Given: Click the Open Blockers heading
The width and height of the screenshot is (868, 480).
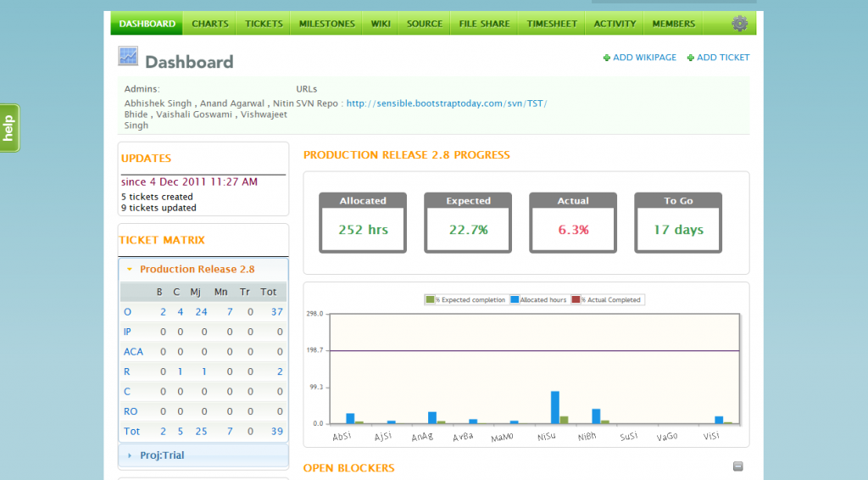Looking at the screenshot, I should pyautogui.click(x=348, y=468).
